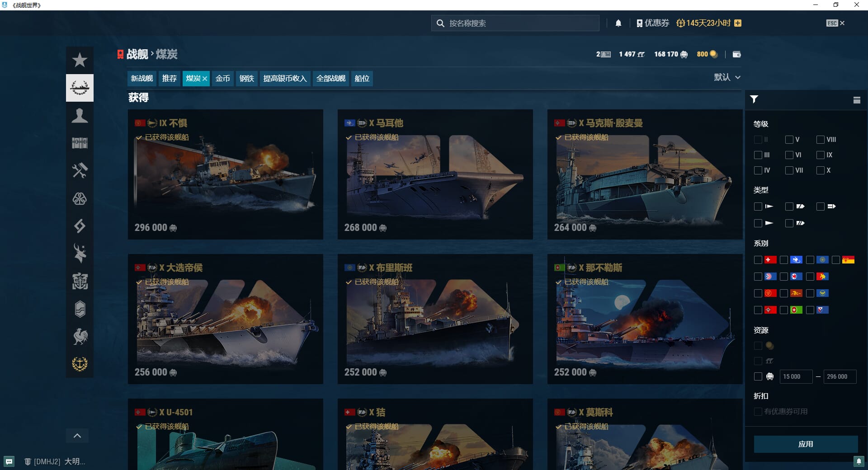Expand the 默认 sort dropdown

click(727, 77)
